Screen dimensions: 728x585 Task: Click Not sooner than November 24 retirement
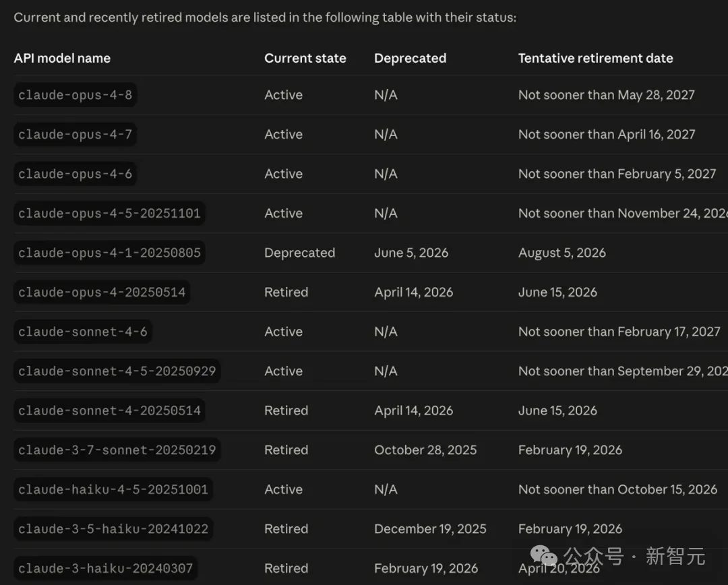623,213
